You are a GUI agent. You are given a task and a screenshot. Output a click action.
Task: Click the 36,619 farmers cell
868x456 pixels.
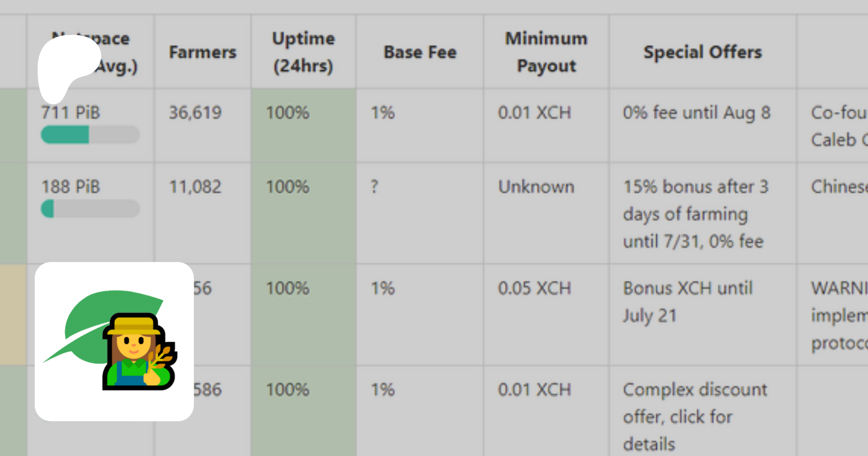click(x=195, y=113)
